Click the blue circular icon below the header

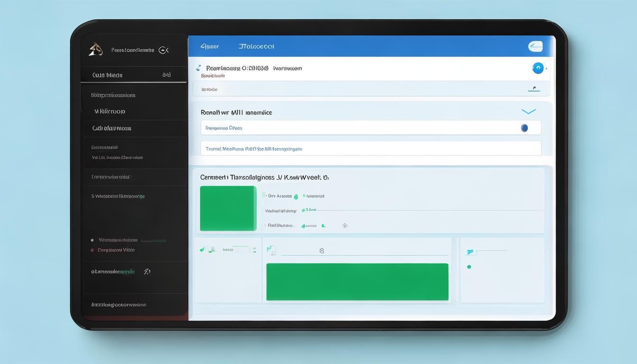click(537, 68)
